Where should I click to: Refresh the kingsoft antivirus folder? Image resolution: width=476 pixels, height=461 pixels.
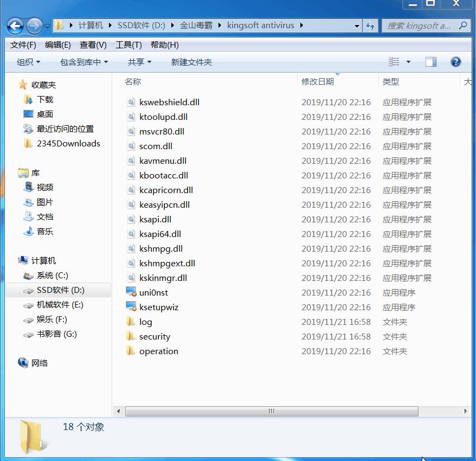point(370,25)
